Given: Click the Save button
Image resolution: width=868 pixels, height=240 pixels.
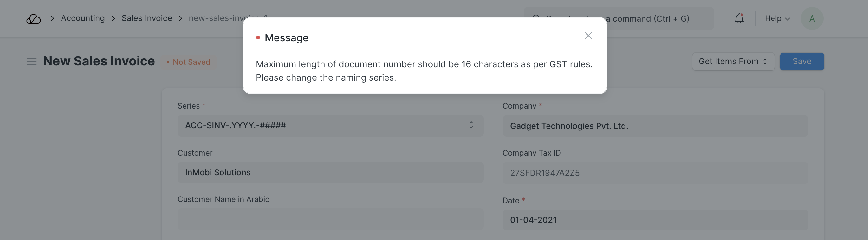Looking at the screenshot, I should 801,62.
